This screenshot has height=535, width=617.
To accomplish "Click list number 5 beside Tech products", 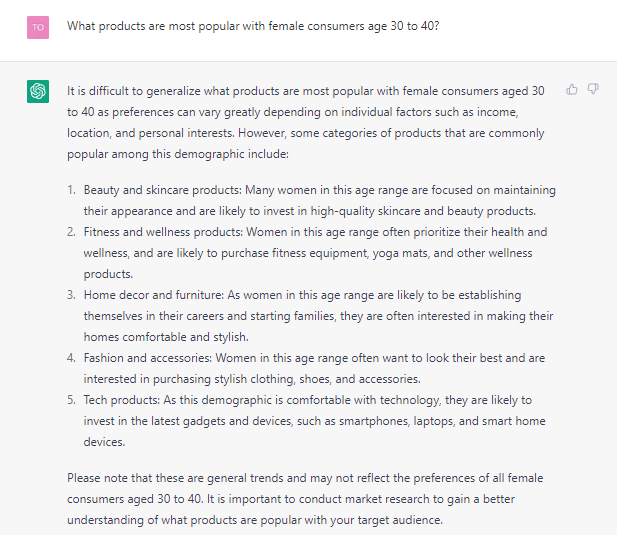I will (72, 400).
